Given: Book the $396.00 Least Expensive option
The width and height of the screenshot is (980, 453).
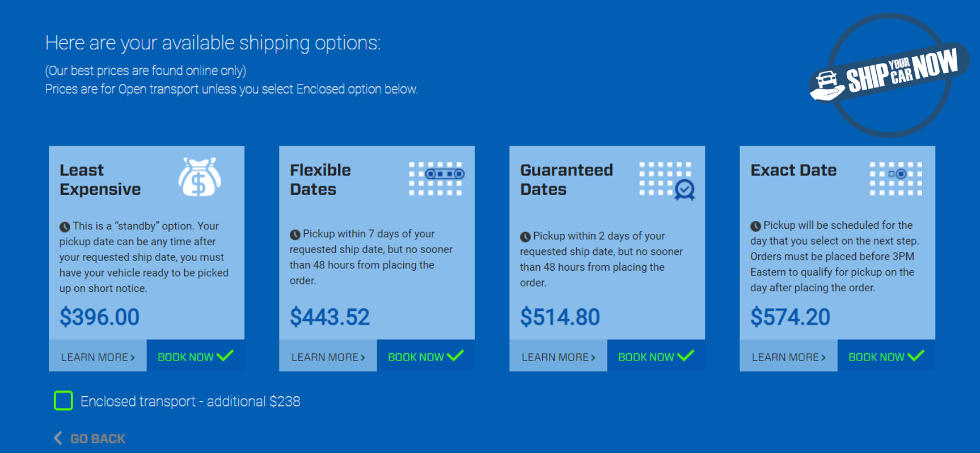Looking at the screenshot, I should click(x=196, y=356).
